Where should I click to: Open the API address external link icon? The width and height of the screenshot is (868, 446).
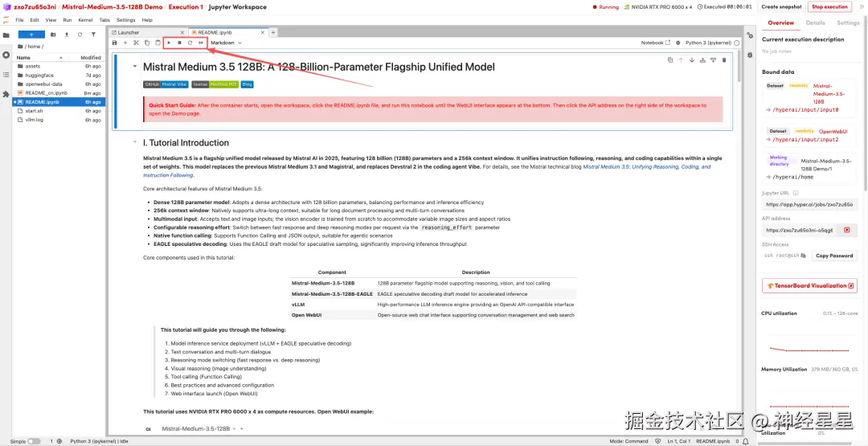click(x=846, y=230)
